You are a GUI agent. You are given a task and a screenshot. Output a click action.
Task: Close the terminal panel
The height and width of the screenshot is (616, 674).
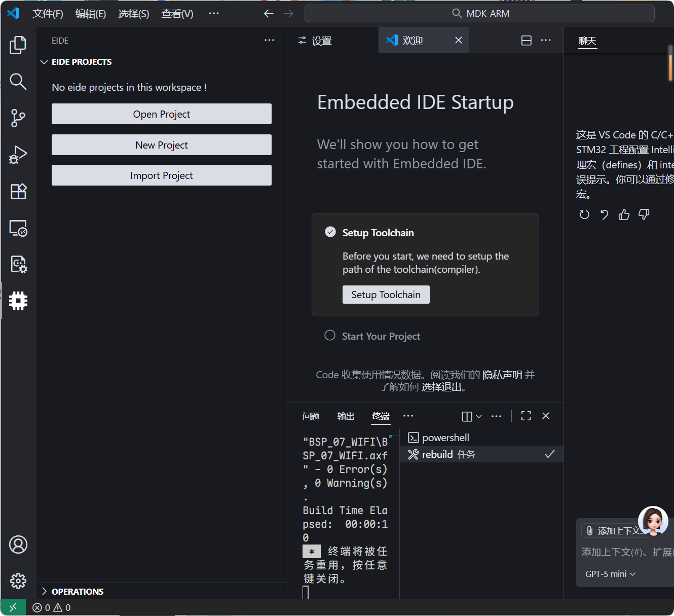[546, 416]
